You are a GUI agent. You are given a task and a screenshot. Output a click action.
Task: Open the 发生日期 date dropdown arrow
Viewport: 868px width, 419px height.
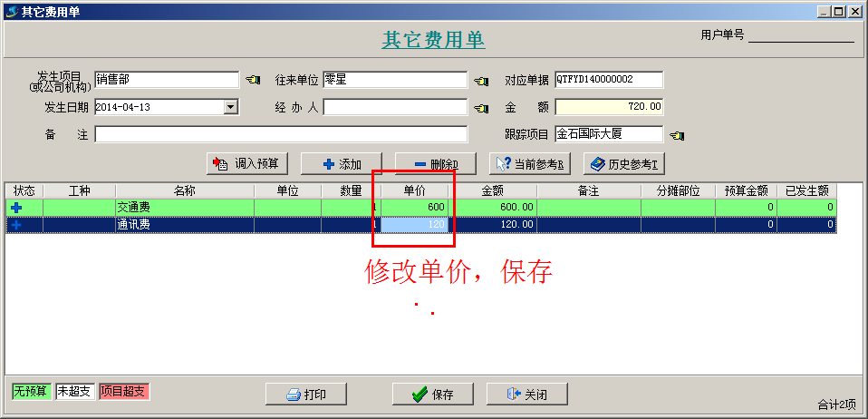pos(231,107)
